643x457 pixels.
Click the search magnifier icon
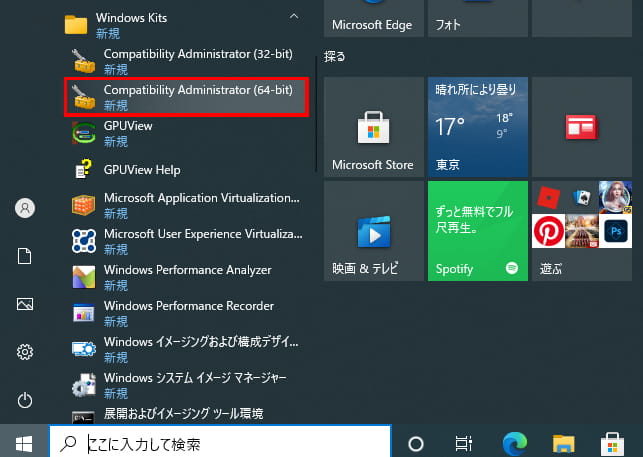coord(68,443)
